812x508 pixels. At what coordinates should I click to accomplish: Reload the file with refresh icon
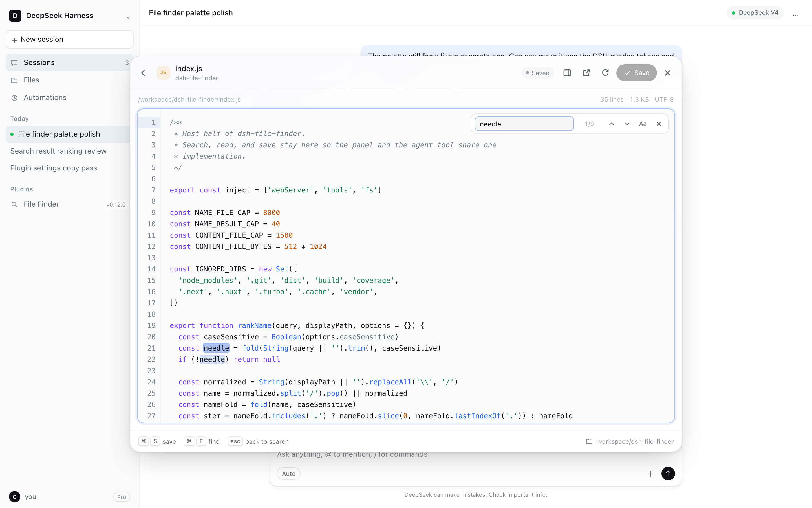coord(605,73)
